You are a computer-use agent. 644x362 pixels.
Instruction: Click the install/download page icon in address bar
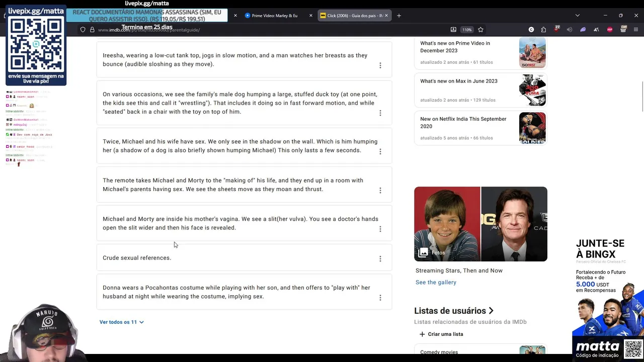click(x=453, y=30)
